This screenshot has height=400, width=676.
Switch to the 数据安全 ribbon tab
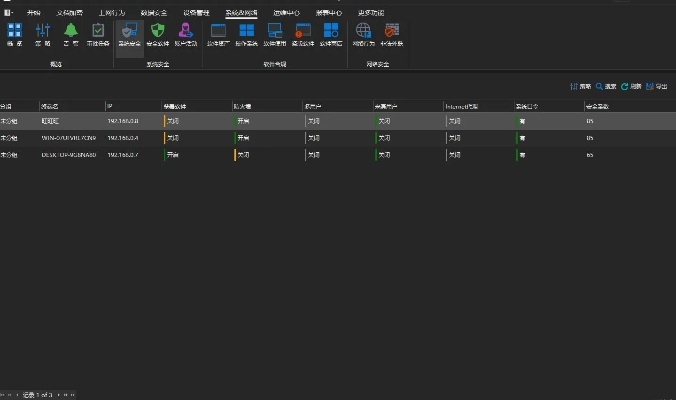[153, 13]
